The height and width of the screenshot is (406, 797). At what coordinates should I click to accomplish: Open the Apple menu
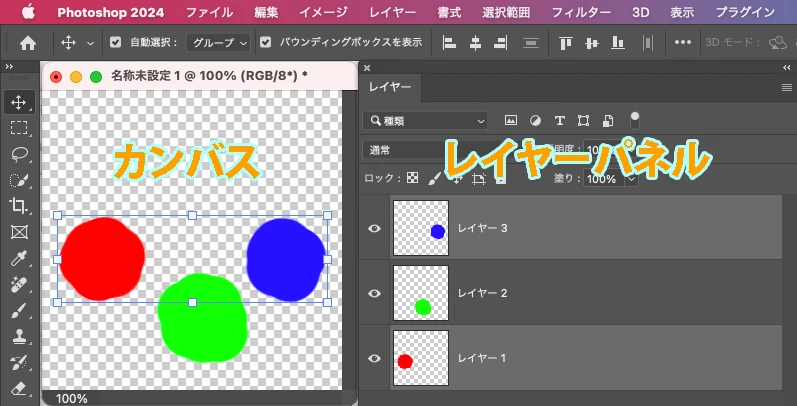pos(28,12)
